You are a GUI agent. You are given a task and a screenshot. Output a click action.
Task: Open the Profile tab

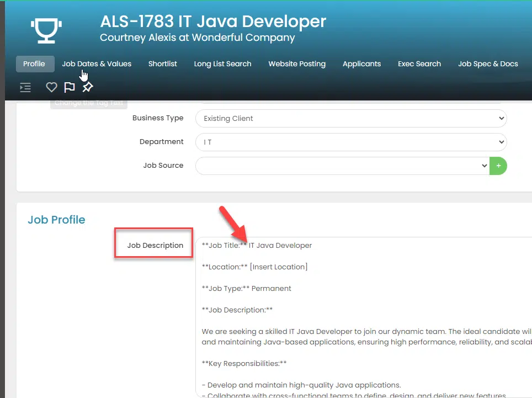34,64
